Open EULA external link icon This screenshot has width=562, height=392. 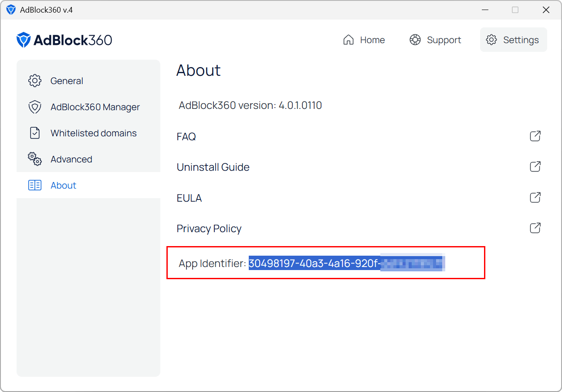pos(535,197)
